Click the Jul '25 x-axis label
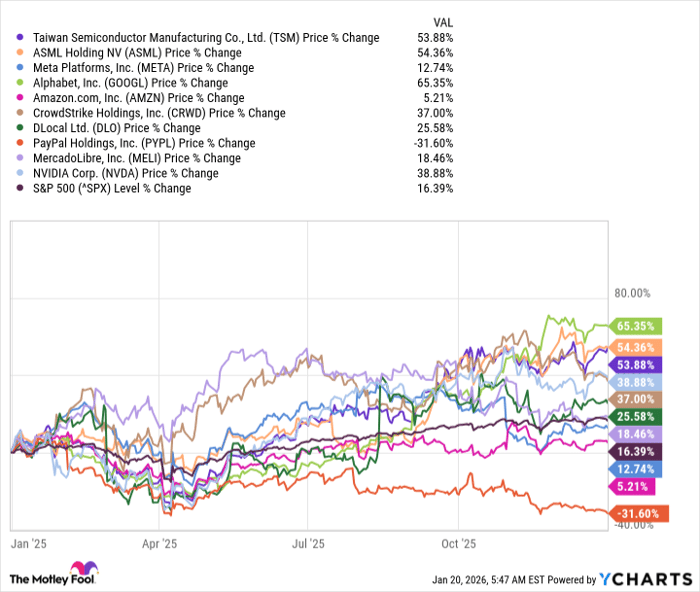Image resolution: width=700 pixels, height=592 pixels. pyautogui.click(x=308, y=544)
